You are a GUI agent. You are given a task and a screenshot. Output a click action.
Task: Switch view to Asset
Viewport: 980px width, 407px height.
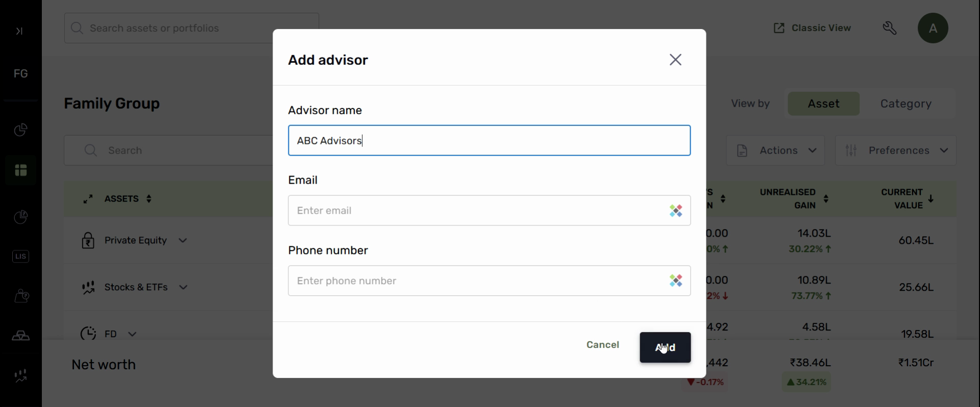point(823,104)
